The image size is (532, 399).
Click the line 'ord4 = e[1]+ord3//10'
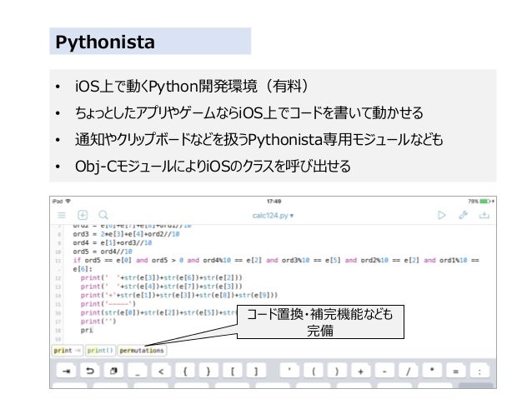(x=113, y=242)
